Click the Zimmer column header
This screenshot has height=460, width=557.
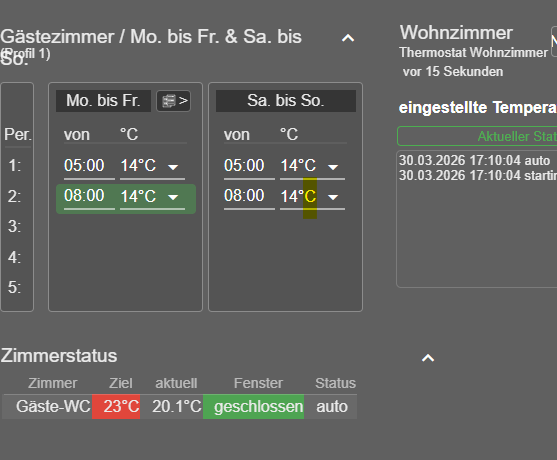[x=53, y=383]
